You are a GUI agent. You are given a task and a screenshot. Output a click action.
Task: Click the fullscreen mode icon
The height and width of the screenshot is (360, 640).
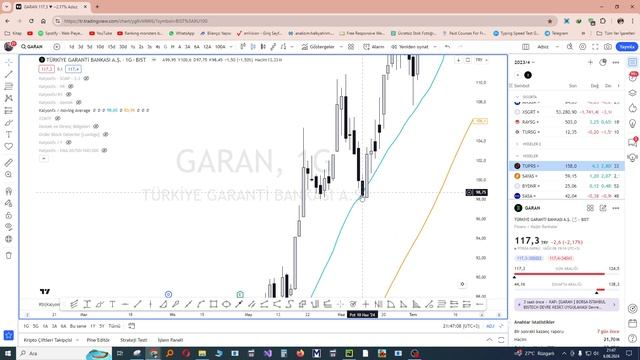pyautogui.click(x=596, y=47)
